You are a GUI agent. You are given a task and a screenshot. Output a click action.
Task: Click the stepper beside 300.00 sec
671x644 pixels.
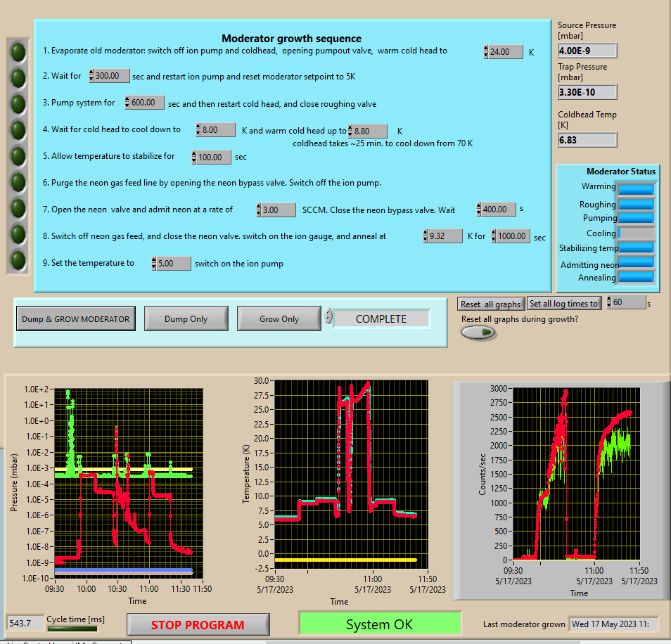point(91,76)
